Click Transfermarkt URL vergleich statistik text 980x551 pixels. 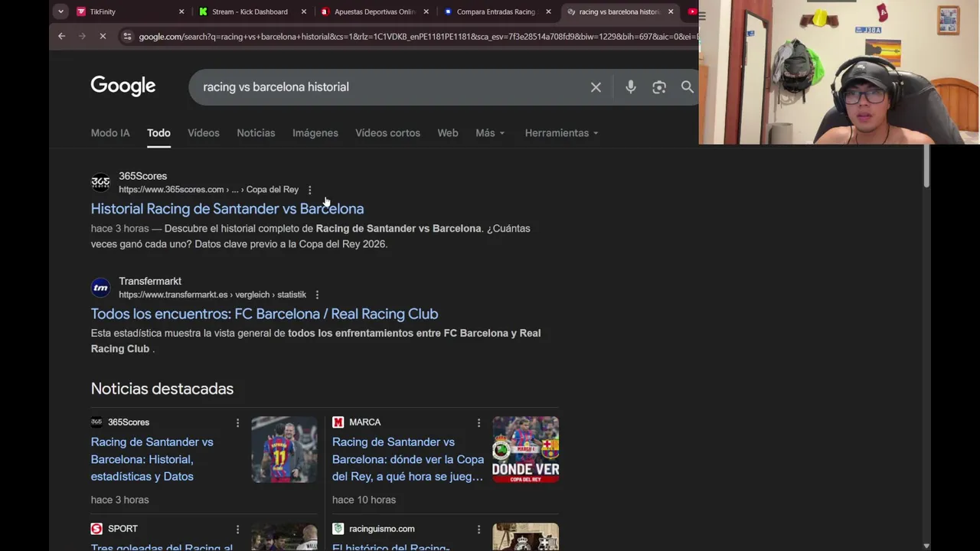(x=269, y=295)
